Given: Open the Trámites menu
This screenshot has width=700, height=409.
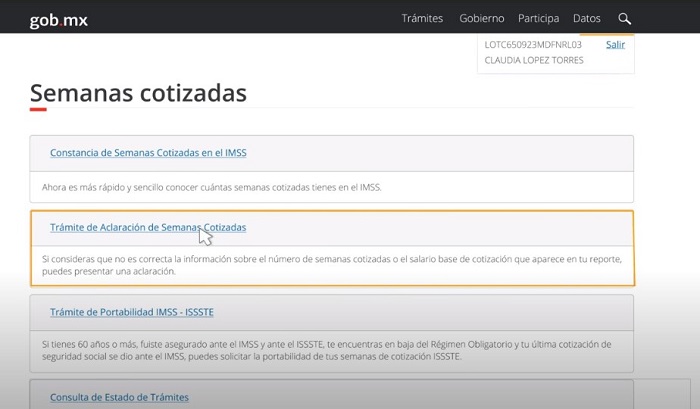Looking at the screenshot, I should click(421, 19).
